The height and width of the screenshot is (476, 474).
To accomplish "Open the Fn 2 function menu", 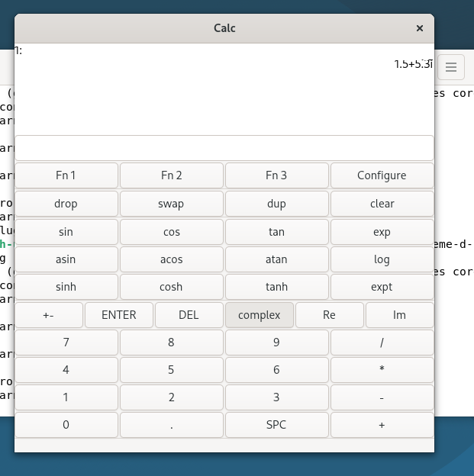I will 172,175.
